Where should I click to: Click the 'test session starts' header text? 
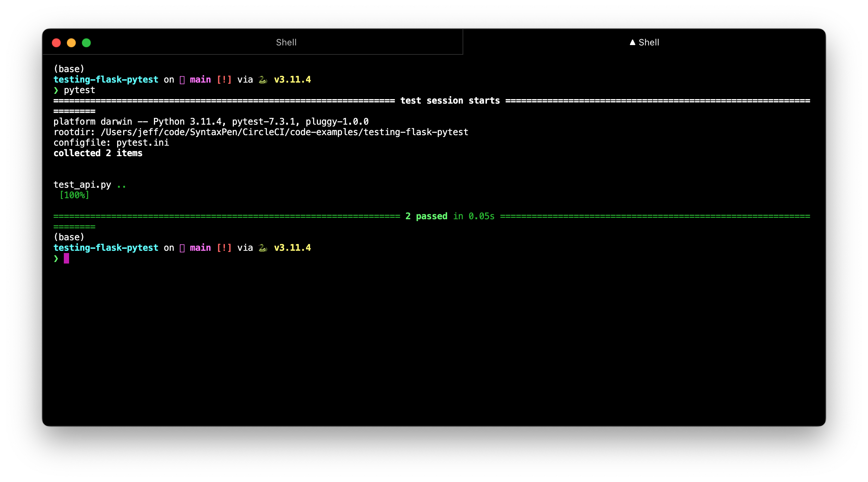(x=450, y=101)
